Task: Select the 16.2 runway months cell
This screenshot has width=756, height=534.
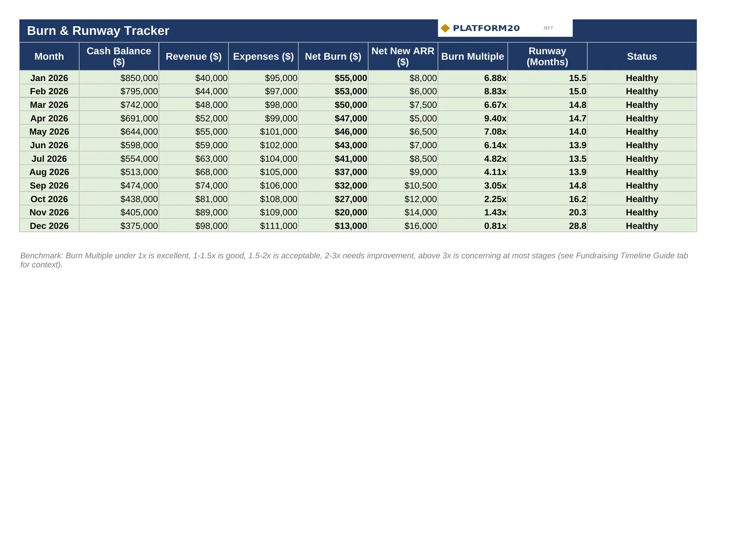Action: (x=547, y=199)
